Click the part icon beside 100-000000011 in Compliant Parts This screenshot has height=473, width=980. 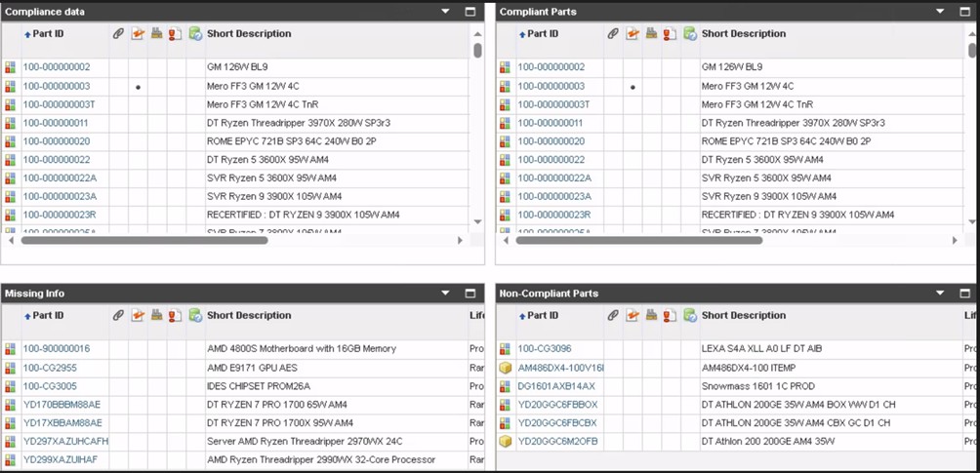click(506, 124)
